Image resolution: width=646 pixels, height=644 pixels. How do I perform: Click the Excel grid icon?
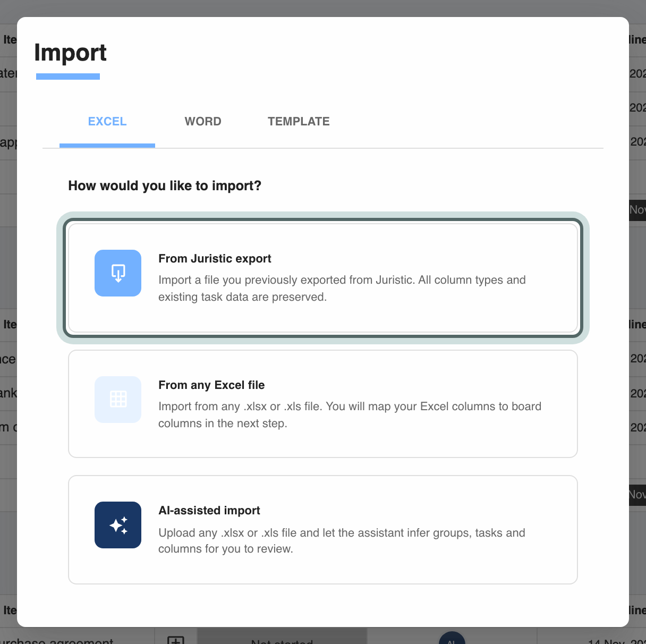click(118, 400)
